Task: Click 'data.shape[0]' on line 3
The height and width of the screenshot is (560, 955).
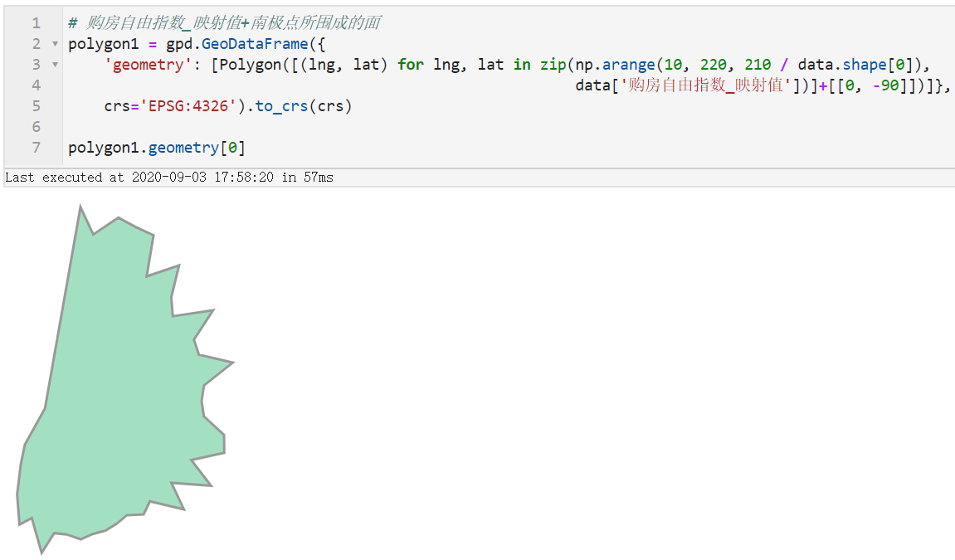Action: [x=855, y=65]
